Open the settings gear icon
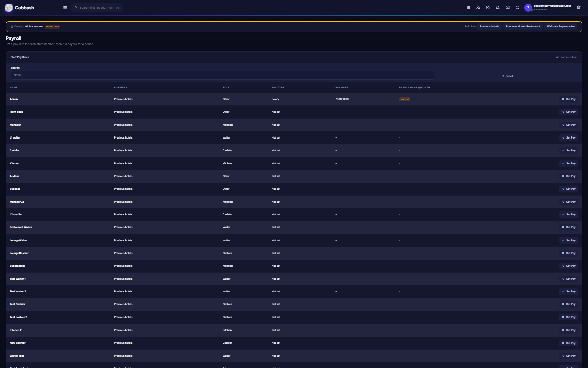 [x=579, y=8]
